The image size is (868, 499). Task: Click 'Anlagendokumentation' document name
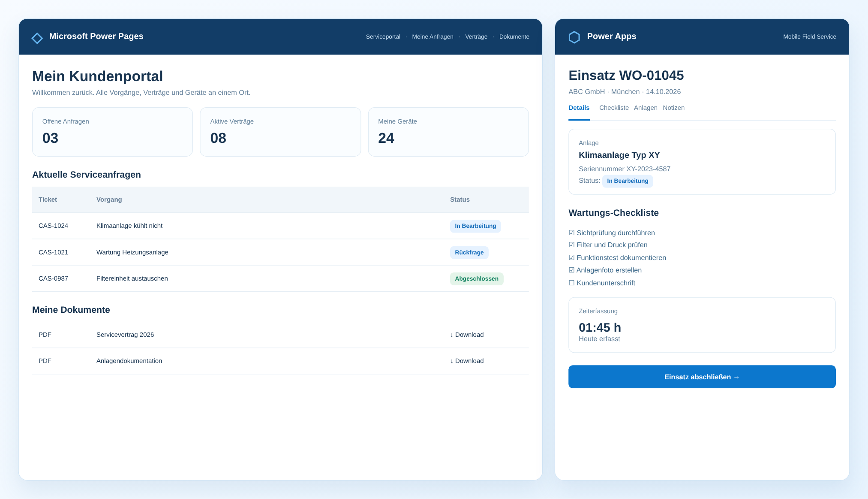pos(129,361)
